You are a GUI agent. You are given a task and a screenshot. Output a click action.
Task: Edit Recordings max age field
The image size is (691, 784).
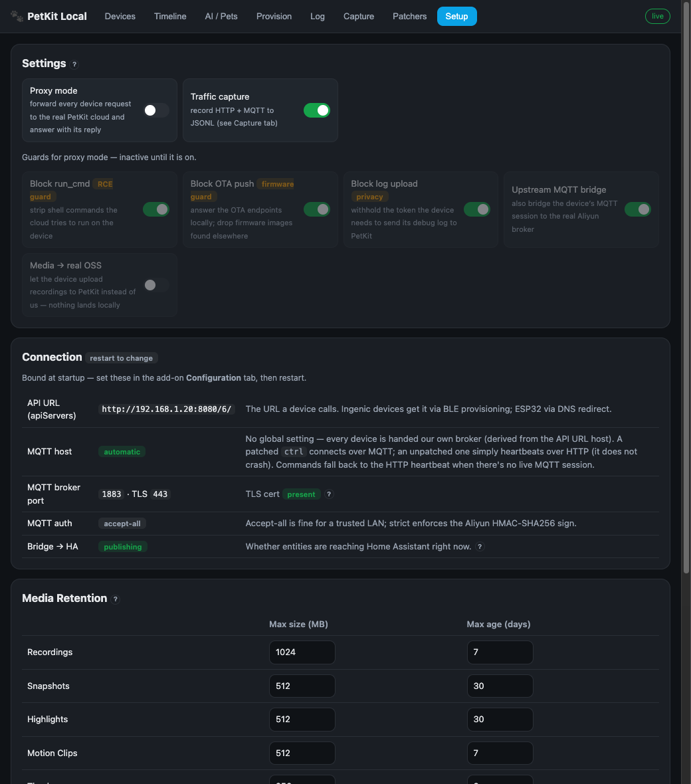click(500, 652)
